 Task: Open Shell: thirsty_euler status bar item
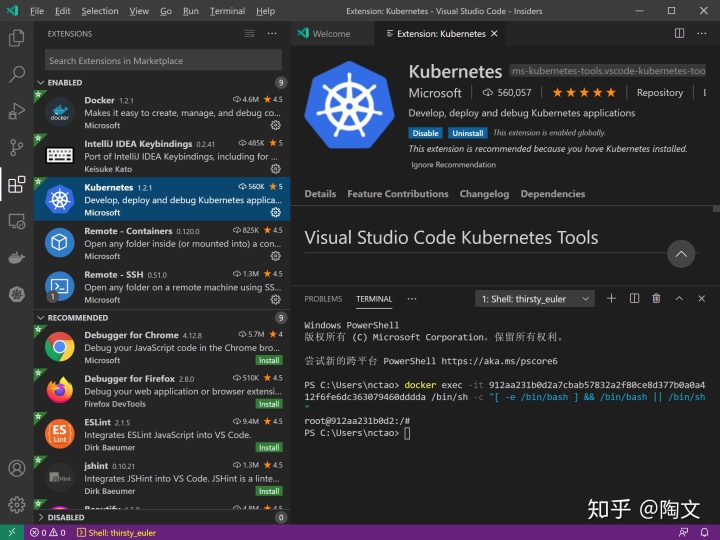click(117, 533)
